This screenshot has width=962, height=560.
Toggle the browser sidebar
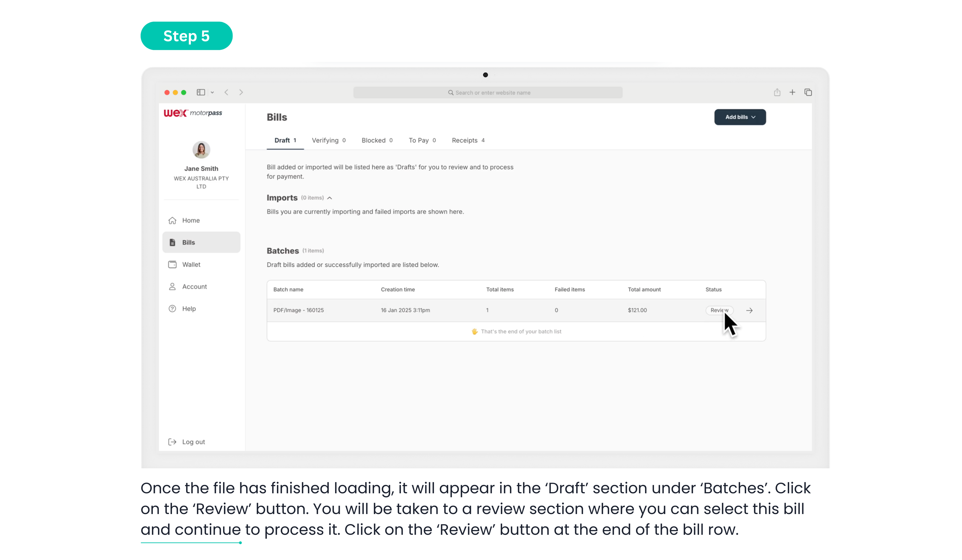click(201, 92)
